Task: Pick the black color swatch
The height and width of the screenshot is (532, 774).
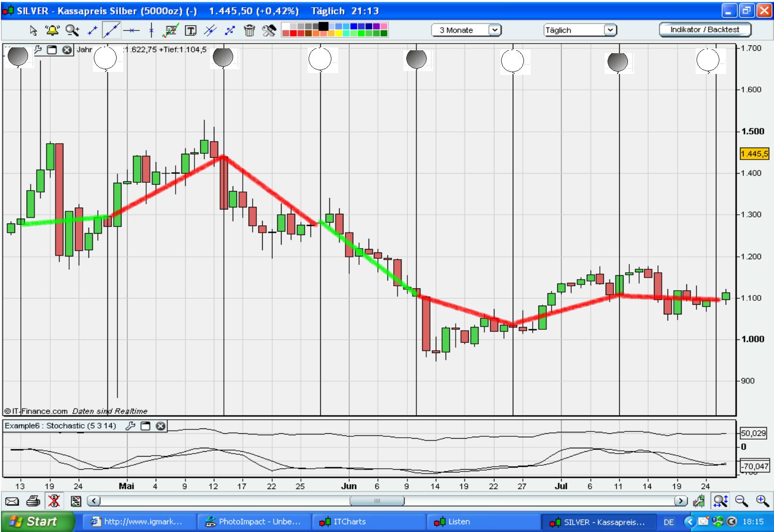Action: click(323, 26)
